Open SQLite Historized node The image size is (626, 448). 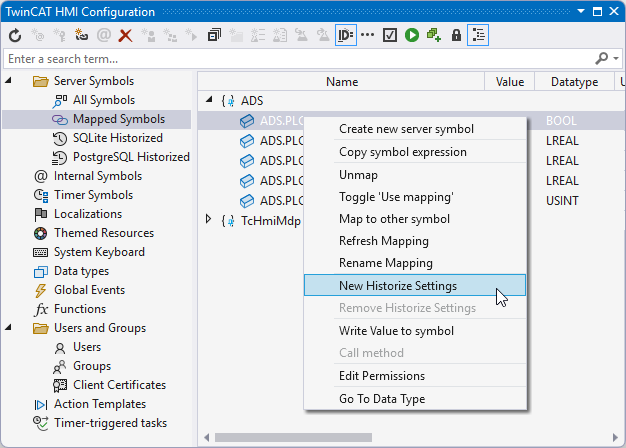tap(118, 138)
